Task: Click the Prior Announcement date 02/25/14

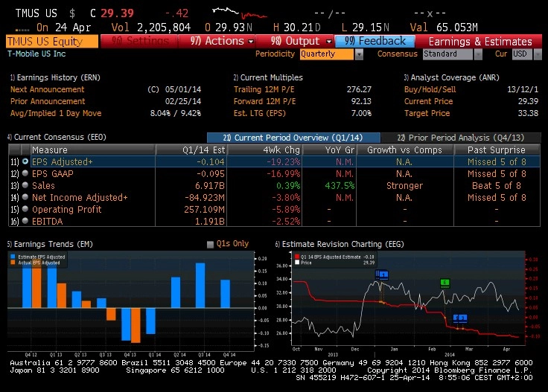Action: pyautogui.click(x=183, y=101)
